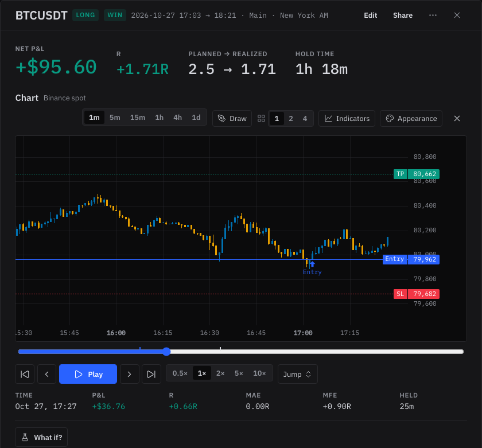Image resolution: width=482 pixels, height=448 pixels.
Task: Click the chart layout grid icon
Action: click(261, 119)
